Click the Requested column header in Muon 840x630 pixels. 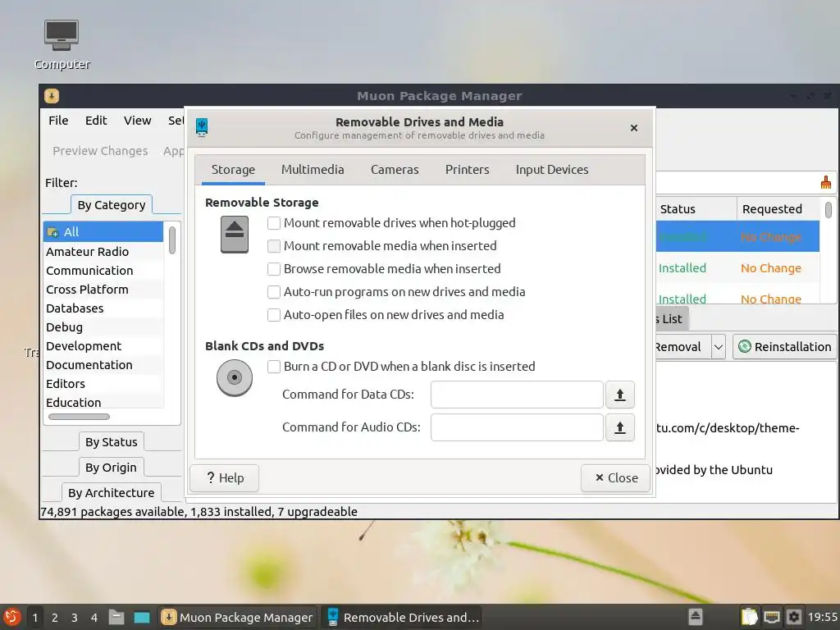[x=778, y=209]
